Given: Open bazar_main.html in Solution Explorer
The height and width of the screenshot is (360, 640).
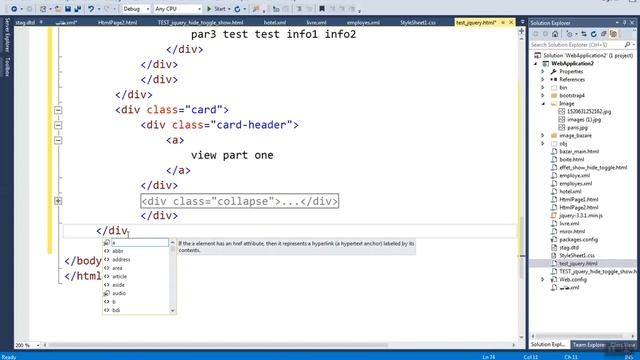Looking at the screenshot, I should pyautogui.click(x=579, y=151).
